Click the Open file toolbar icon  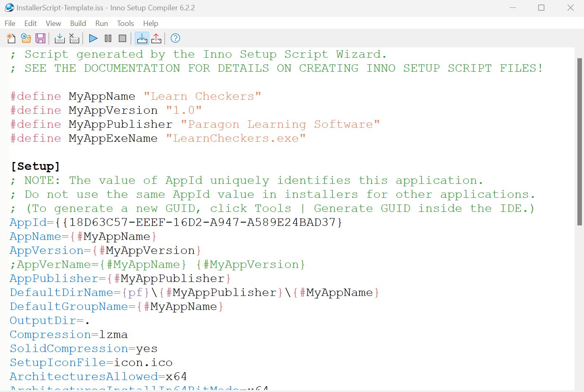(26, 38)
